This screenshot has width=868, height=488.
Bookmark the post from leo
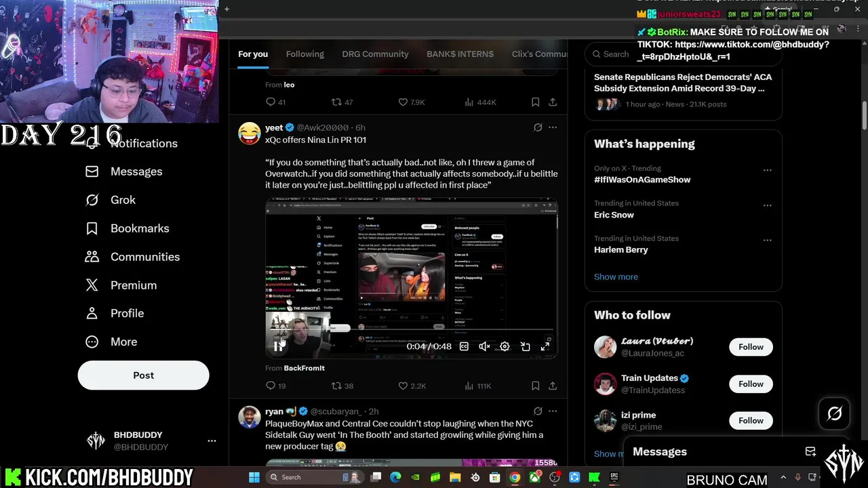535,102
